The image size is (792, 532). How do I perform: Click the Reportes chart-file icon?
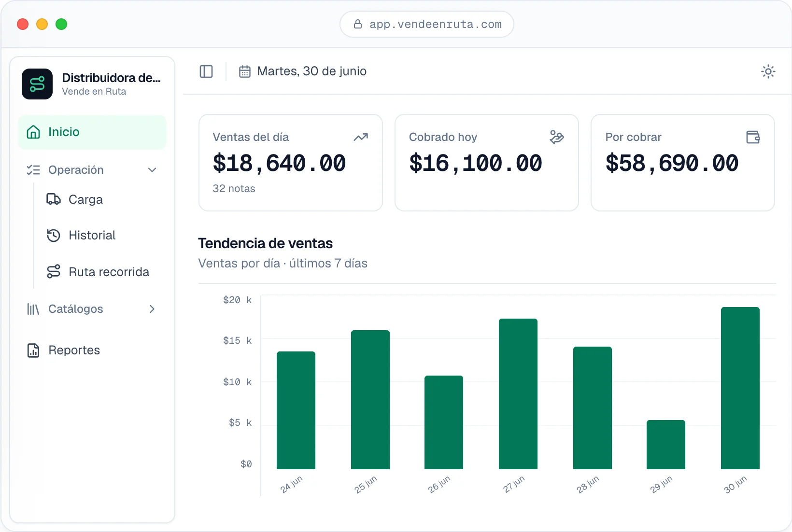(x=33, y=350)
